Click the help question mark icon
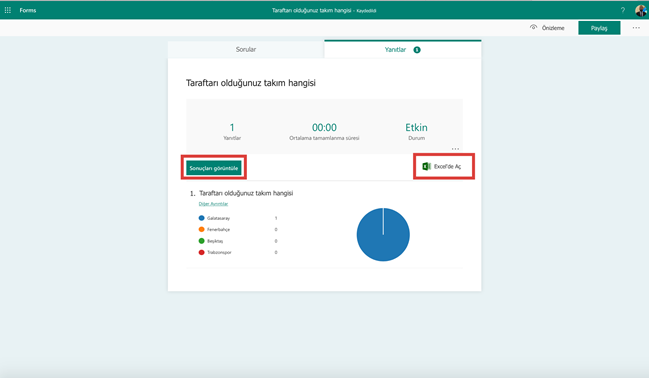 pos(623,10)
